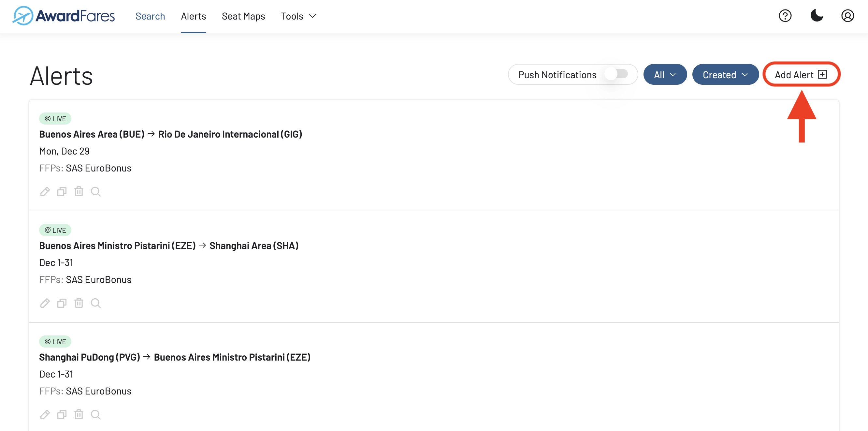Click the LIVE badge on EZE to SHA alert

55,230
